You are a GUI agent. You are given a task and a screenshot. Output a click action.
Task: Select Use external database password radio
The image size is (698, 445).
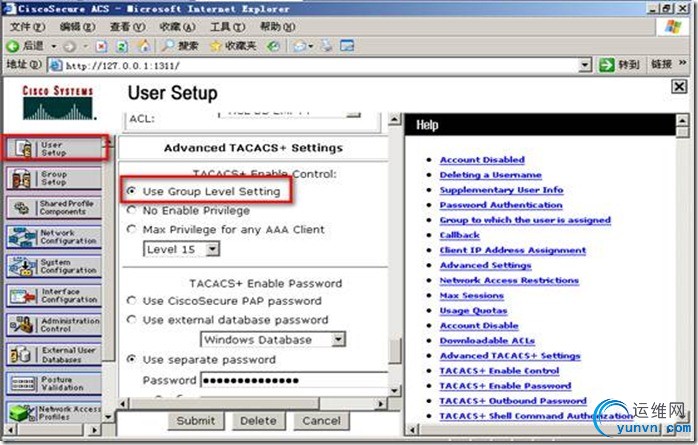click(x=131, y=320)
